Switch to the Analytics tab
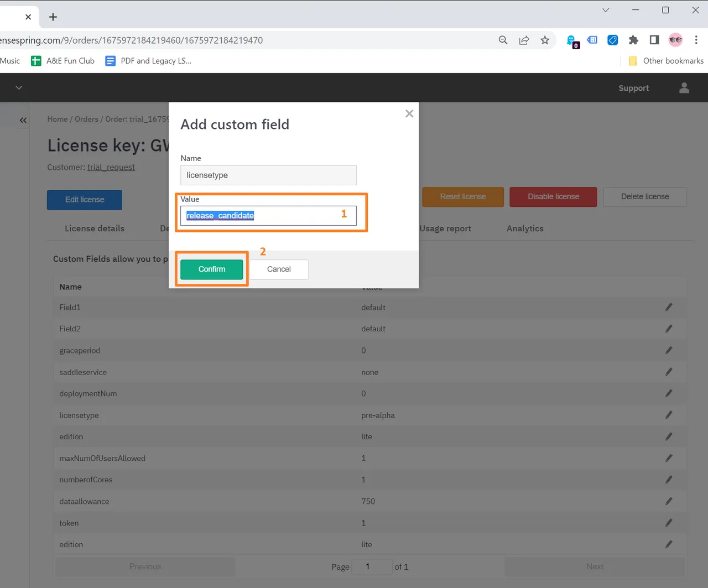The image size is (708, 588). pyautogui.click(x=525, y=228)
